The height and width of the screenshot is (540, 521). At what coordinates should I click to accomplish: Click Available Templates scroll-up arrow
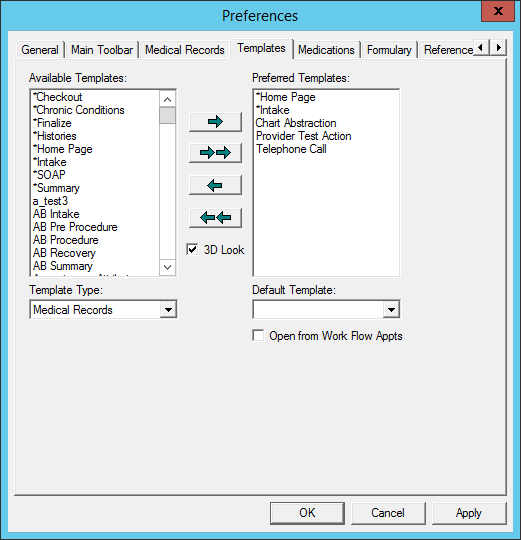point(167,100)
